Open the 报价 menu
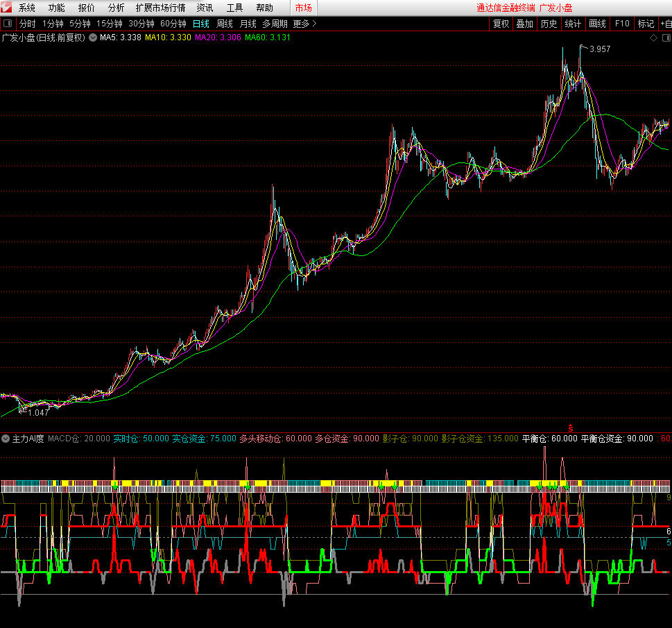Image resolution: width=672 pixels, height=628 pixels. 86,8
